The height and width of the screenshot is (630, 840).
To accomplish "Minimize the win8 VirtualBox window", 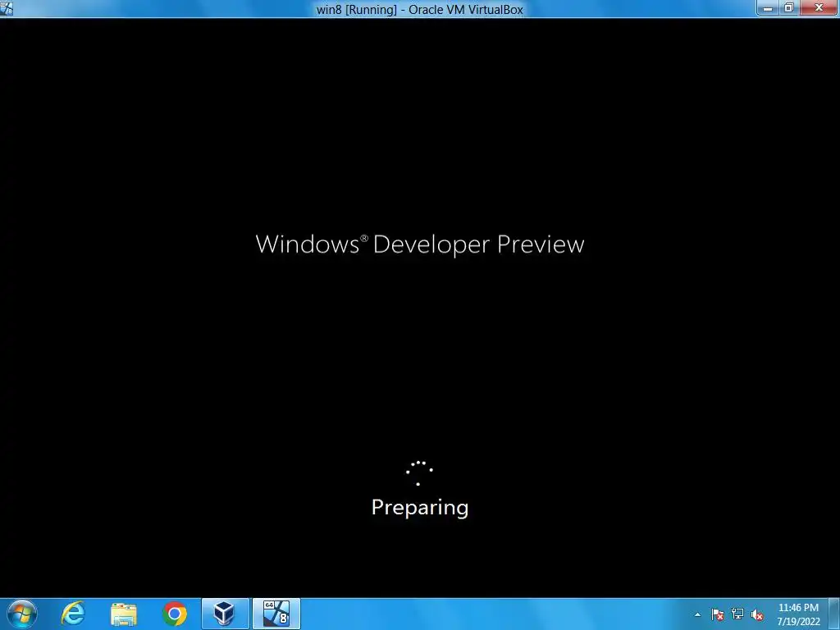I will [768, 8].
